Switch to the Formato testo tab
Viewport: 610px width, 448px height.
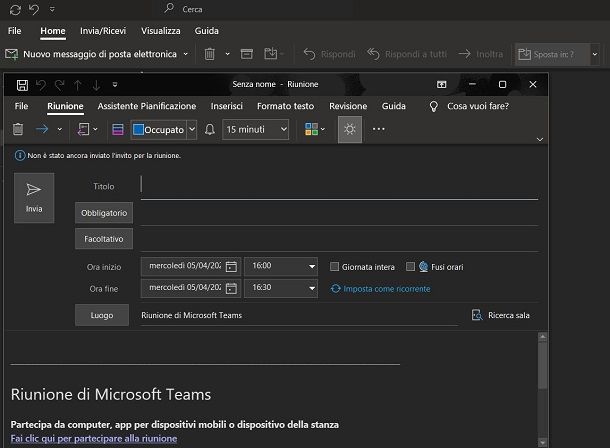click(x=285, y=106)
